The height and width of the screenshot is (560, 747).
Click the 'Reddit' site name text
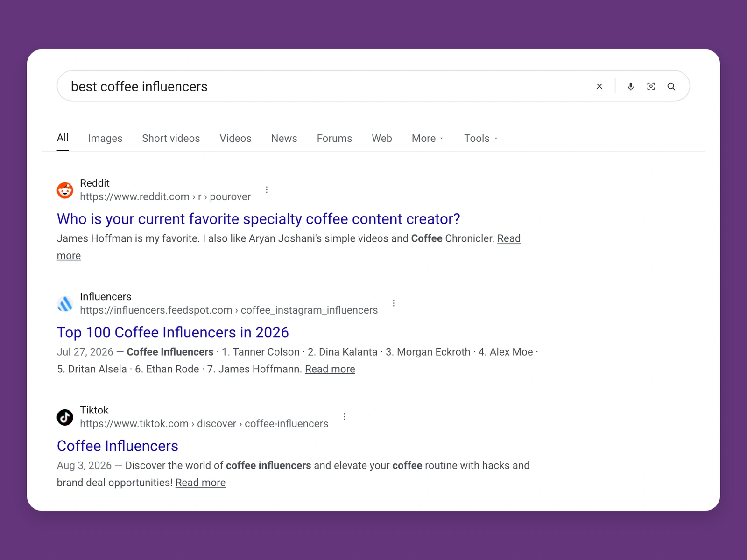point(95,183)
